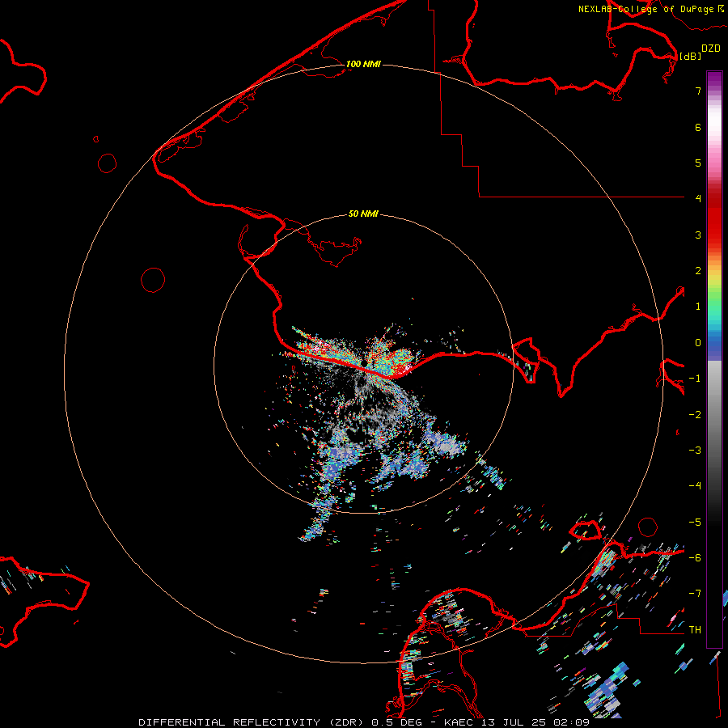The image size is (728, 728).
Task: Click the 3 value on the scale
Action: point(698,235)
